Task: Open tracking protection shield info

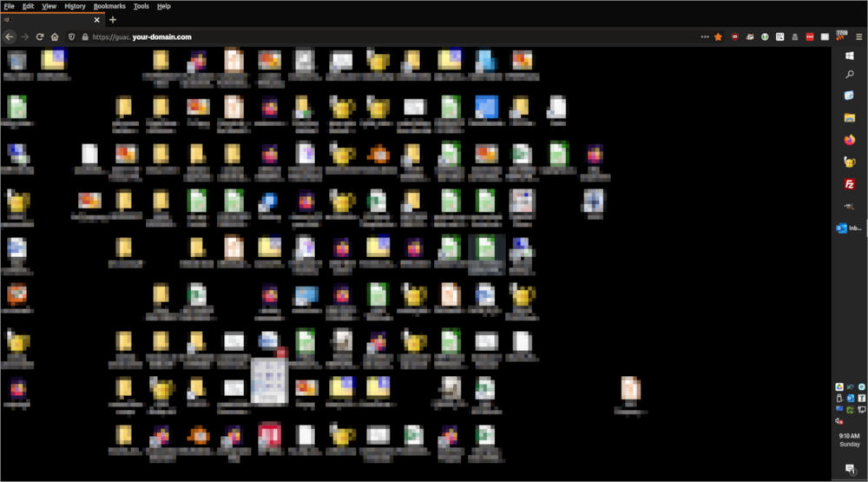Action: 71,37
